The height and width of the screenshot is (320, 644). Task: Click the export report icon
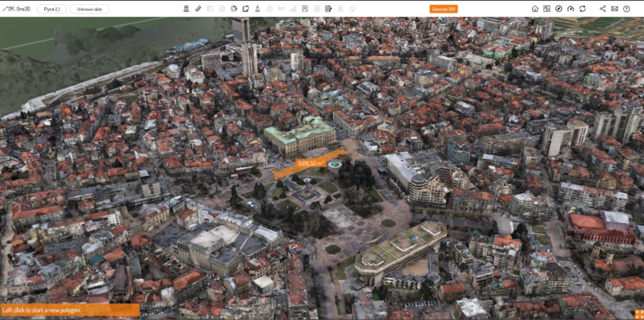click(328, 9)
